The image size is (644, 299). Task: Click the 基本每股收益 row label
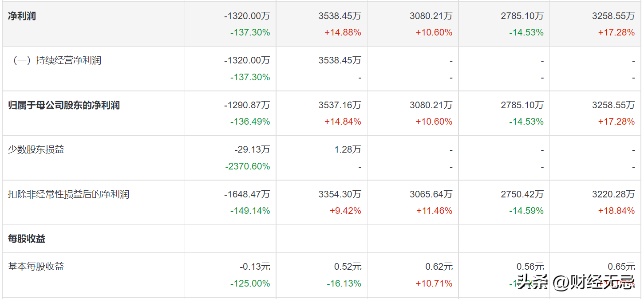coord(36,266)
